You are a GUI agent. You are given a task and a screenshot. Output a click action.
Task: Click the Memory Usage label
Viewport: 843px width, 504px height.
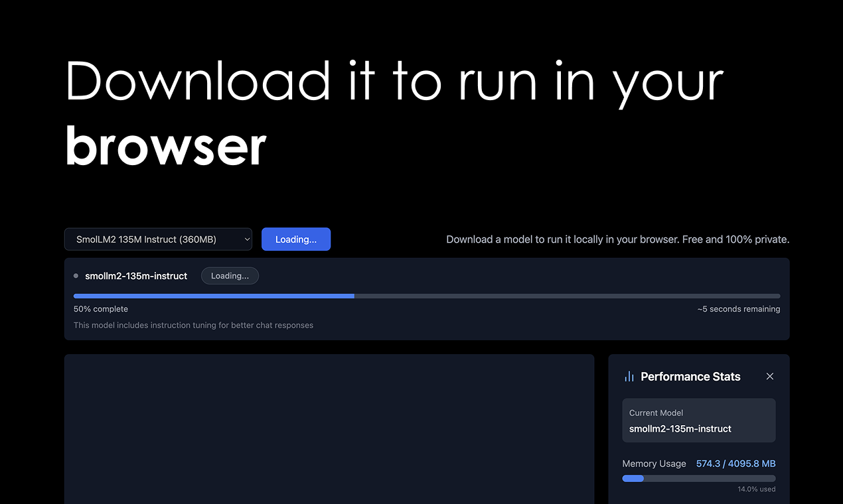pyautogui.click(x=654, y=464)
